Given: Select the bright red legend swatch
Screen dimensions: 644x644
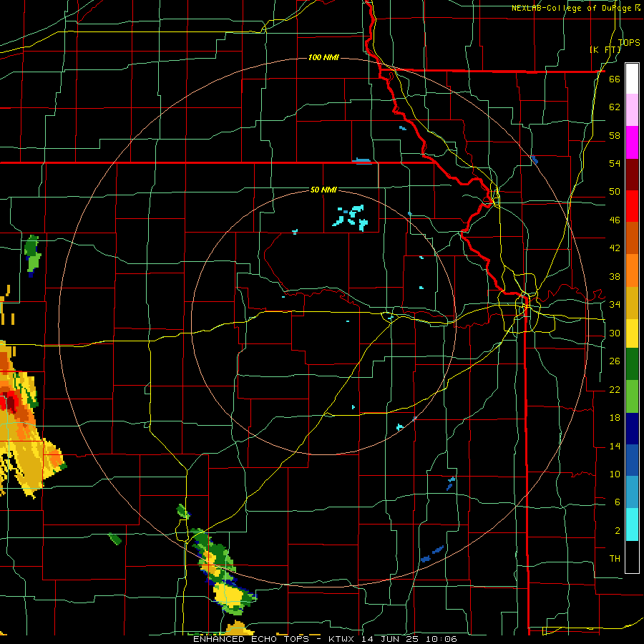Looking at the screenshot, I should [632, 206].
